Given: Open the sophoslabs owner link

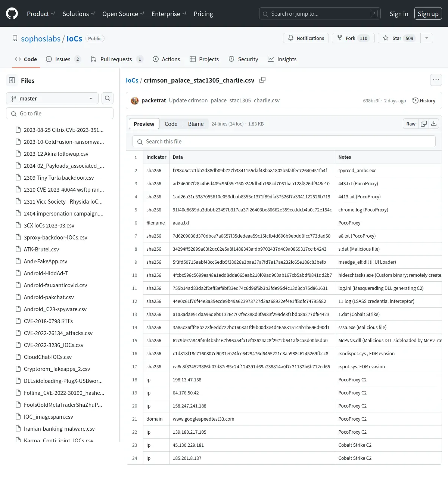Looking at the screenshot, I should click(x=41, y=38).
